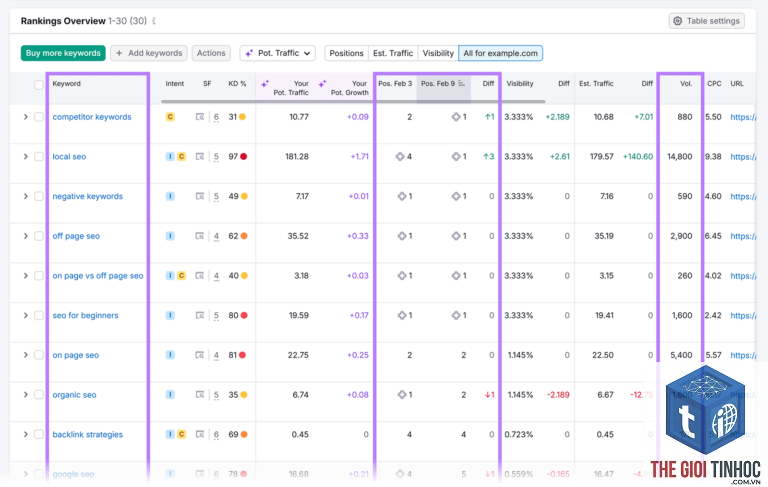The height and width of the screenshot is (487, 768).
Task: Click the SERP features icon for seo for beginners
Action: pyautogui.click(x=200, y=316)
